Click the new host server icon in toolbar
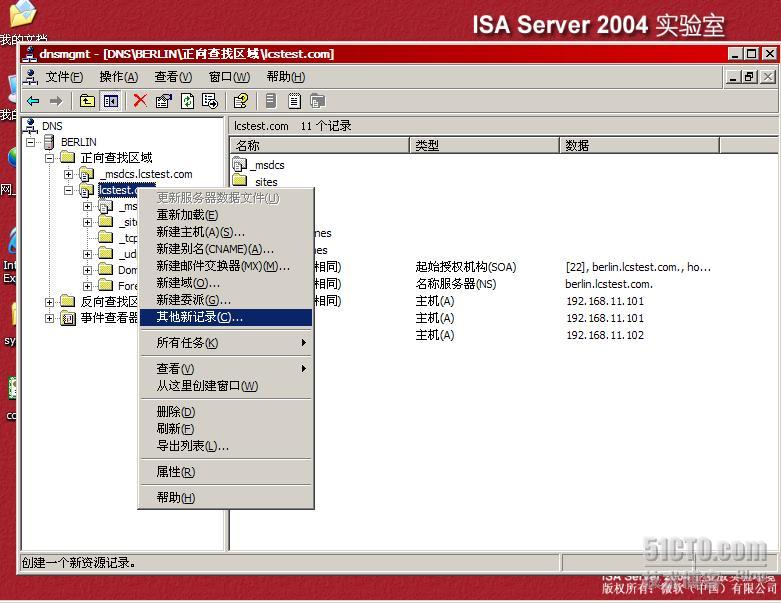 click(270, 102)
